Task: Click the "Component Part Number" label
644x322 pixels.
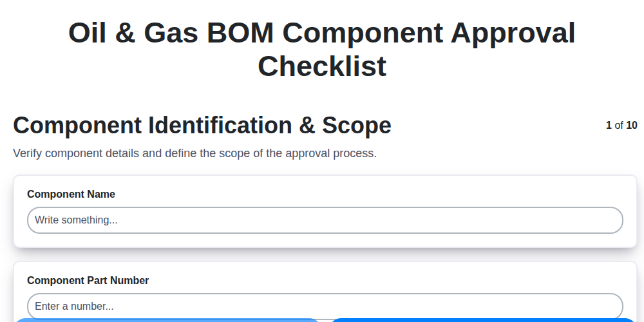Action: (88, 281)
